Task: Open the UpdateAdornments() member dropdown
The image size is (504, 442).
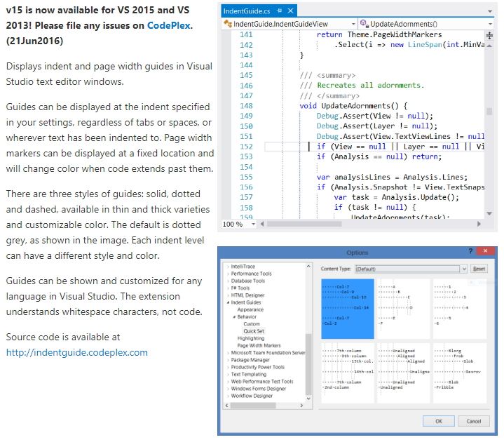Action: click(x=489, y=24)
